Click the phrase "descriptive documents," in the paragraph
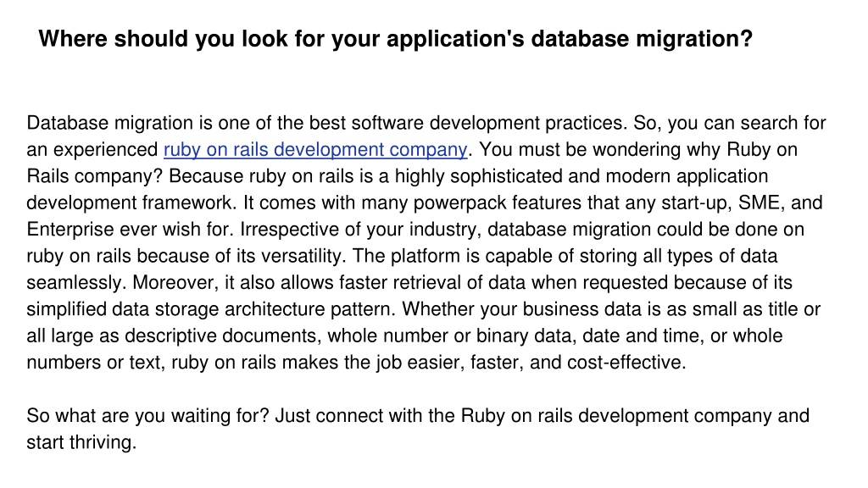The height and width of the screenshot is (488, 868). tap(223, 336)
